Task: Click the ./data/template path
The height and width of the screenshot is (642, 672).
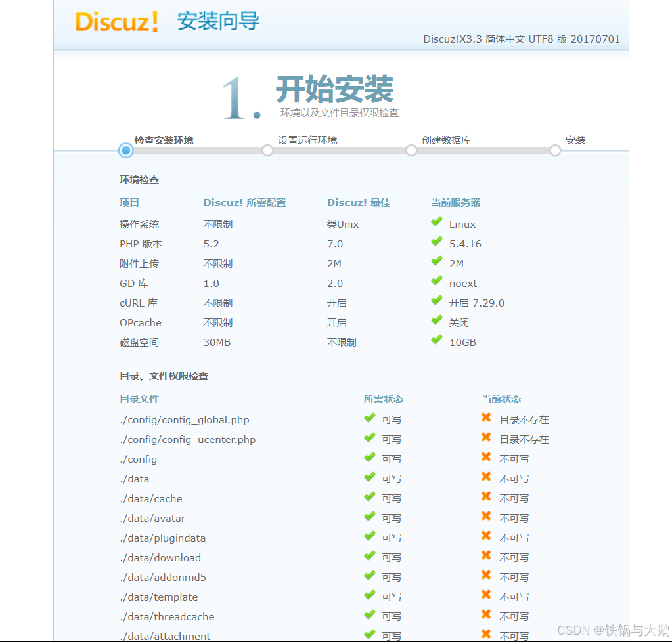Action: pos(158,597)
